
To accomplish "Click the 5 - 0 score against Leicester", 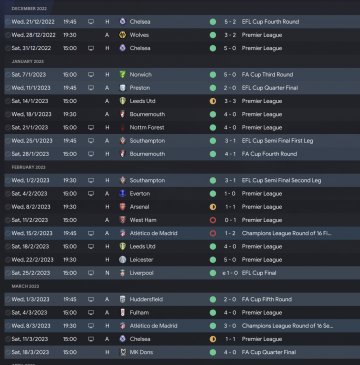I will (x=230, y=260).
